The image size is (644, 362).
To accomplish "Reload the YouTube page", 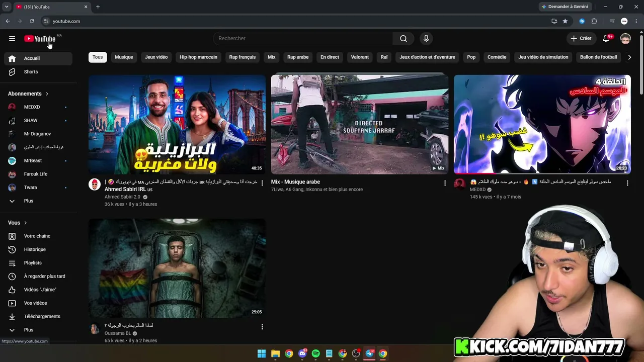I will [x=32, y=21].
